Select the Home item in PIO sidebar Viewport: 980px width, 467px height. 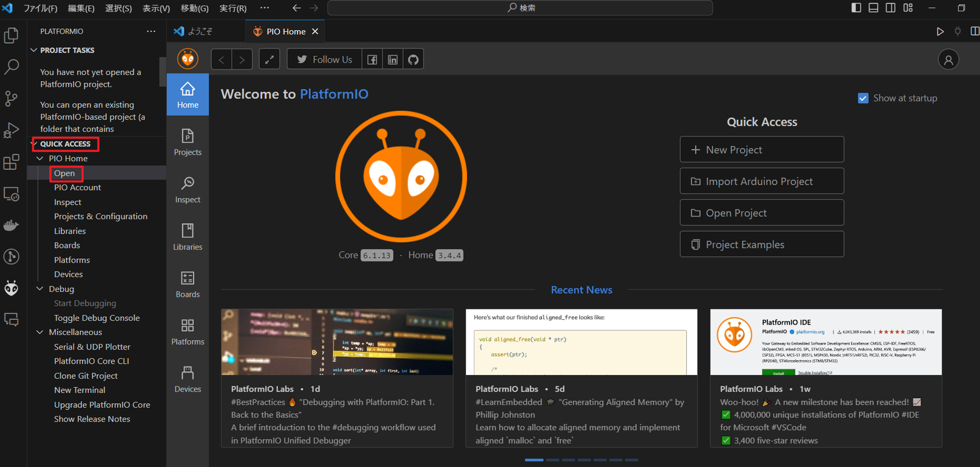point(188,95)
